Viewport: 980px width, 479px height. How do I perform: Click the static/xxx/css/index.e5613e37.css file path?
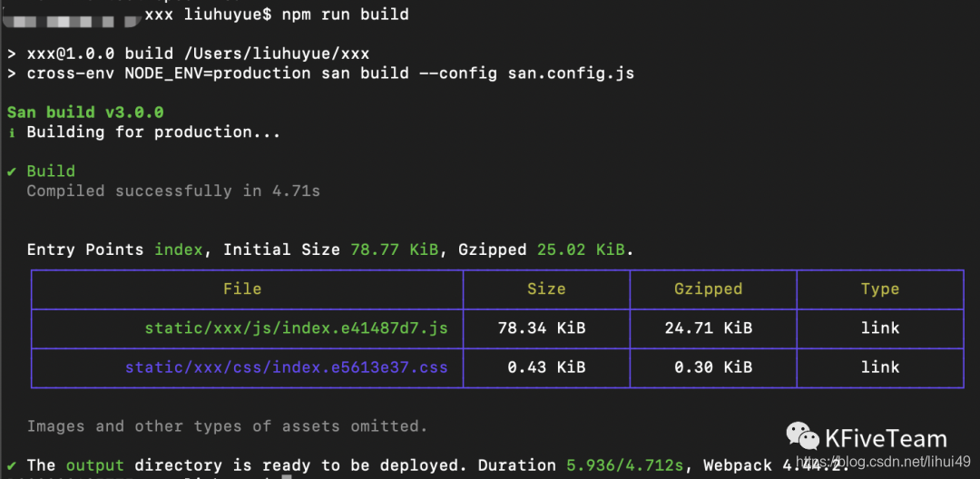click(x=286, y=367)
